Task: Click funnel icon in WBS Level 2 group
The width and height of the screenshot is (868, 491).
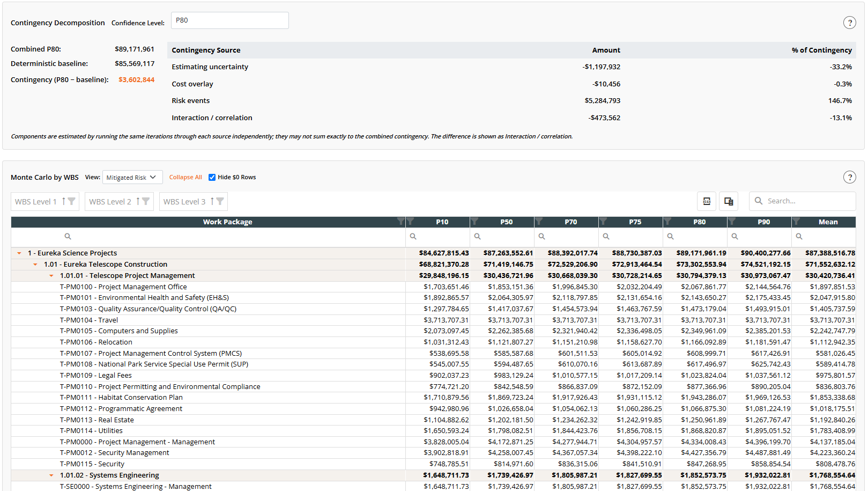Action: pos(146,201)
